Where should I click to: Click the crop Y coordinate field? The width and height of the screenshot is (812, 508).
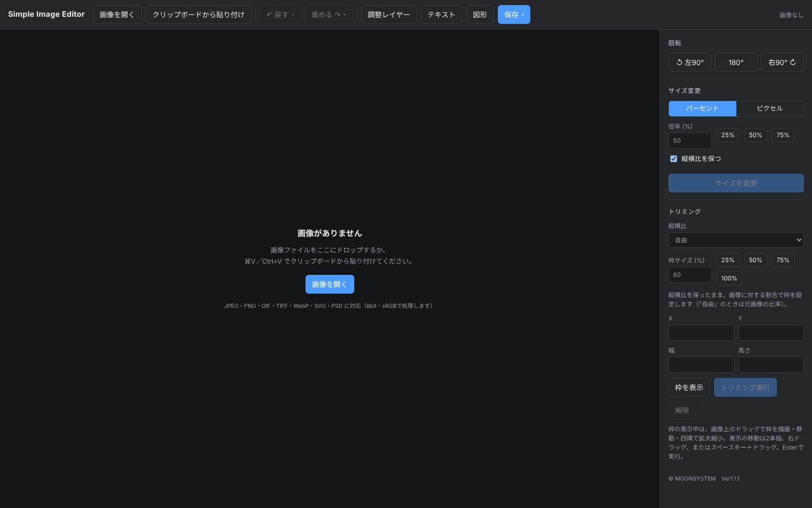point(771,333)
